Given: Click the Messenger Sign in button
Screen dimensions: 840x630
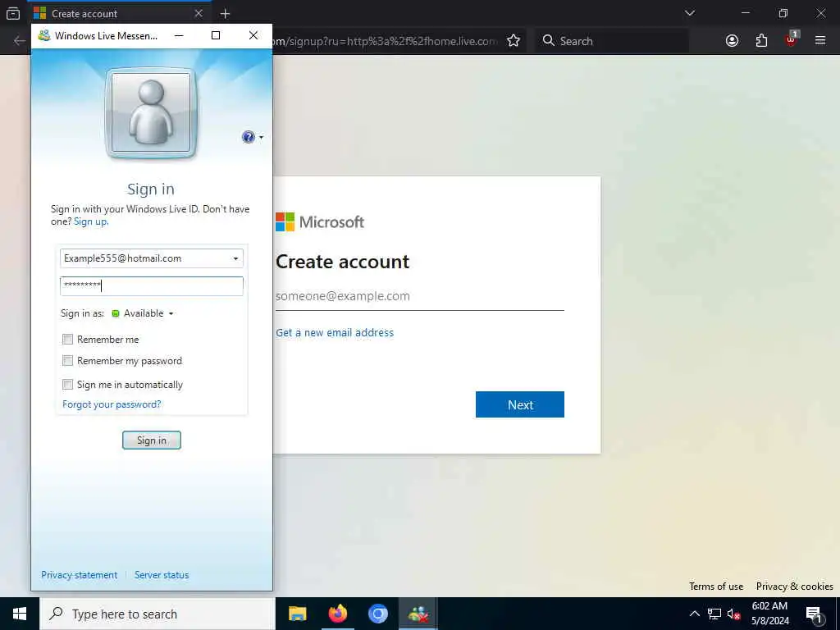Looking at the screenshot, I should (x=152, y=441).
